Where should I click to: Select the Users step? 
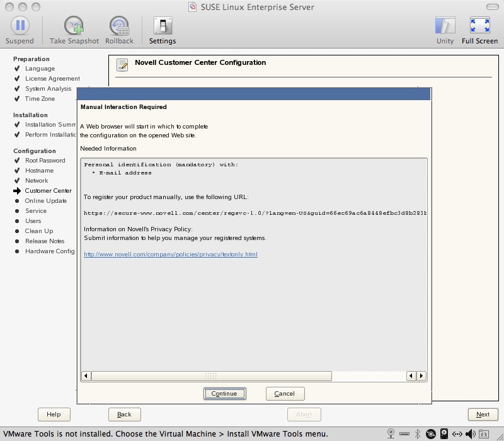[33, 221]
